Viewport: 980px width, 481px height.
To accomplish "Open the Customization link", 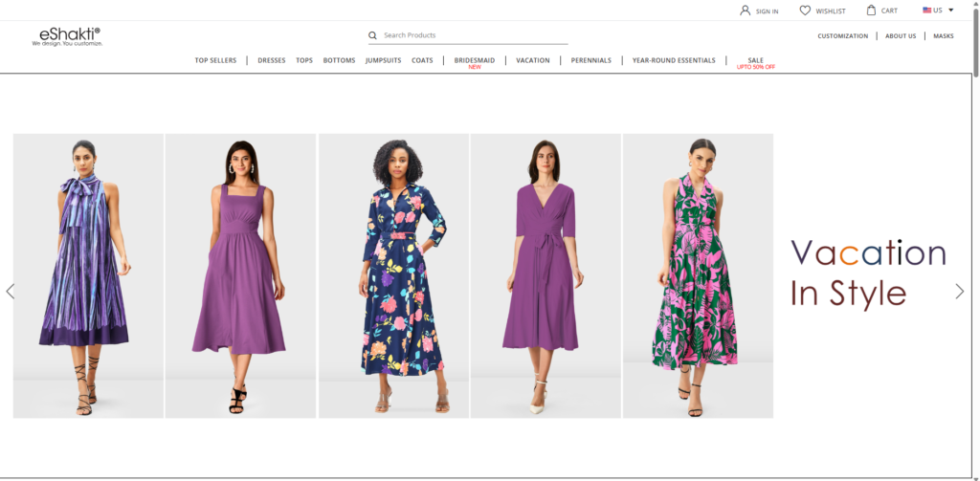I will (x=842, y=36).
